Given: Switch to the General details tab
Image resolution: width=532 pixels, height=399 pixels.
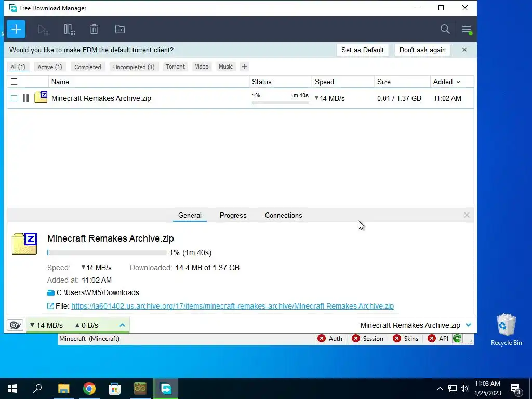Looking at the screenshot, I should [190, 215].
